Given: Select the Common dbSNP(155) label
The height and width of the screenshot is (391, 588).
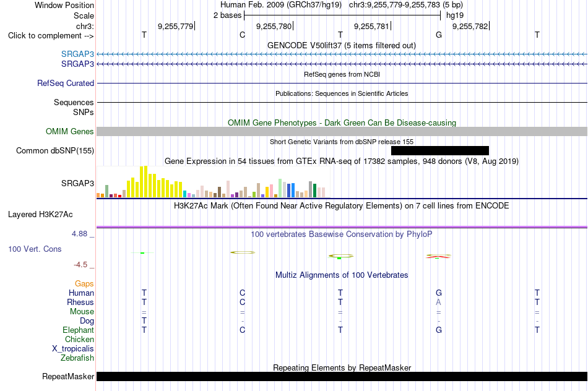Looking at the screenshot, I should click(x=55, y=151).
